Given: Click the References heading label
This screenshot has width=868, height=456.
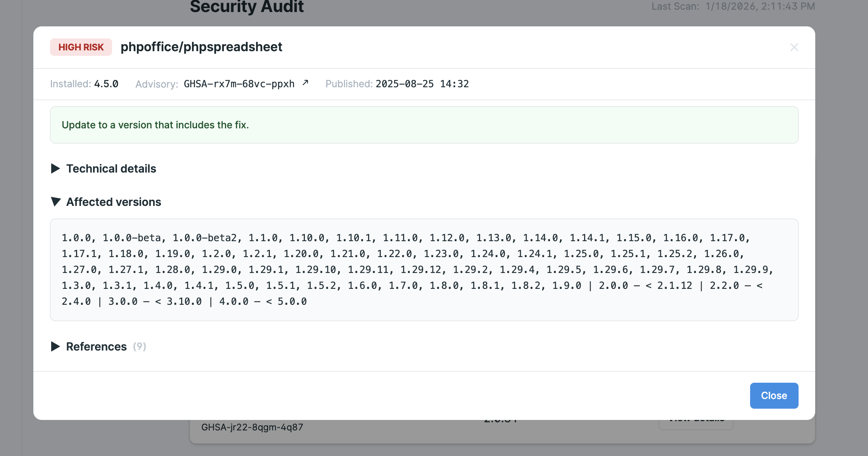Looking at the screenshot, I should click(x=97, y=347).
